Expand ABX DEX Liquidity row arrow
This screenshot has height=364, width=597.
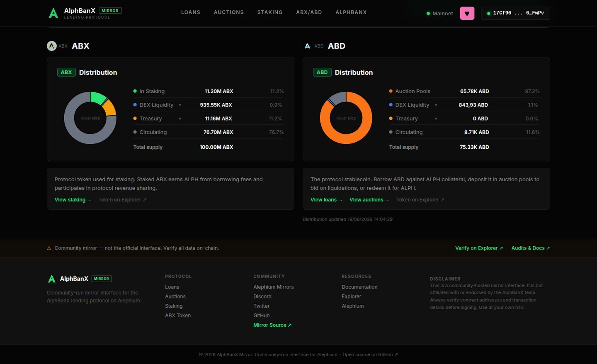pos(180,105)
